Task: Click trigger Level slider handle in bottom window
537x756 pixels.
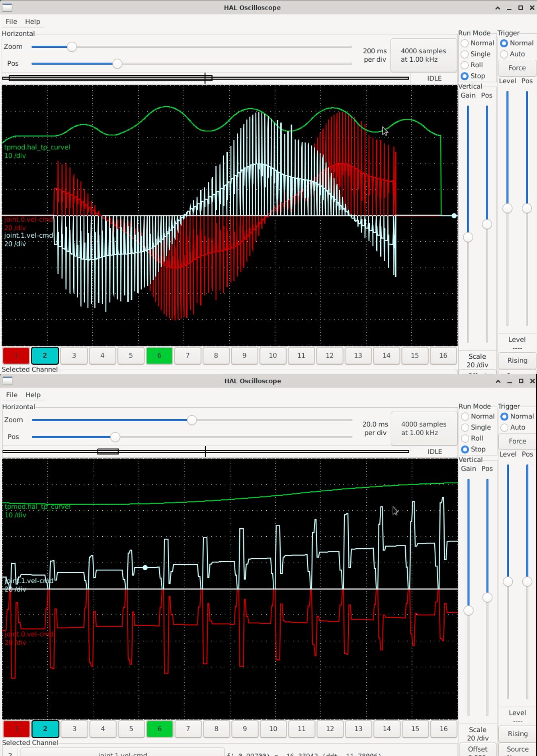Action: tap(508, 582)
